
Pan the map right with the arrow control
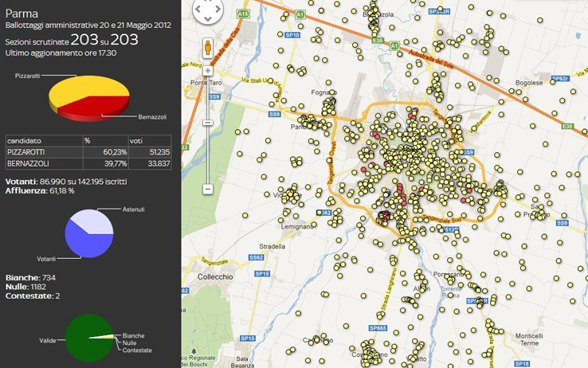point(218,10)
